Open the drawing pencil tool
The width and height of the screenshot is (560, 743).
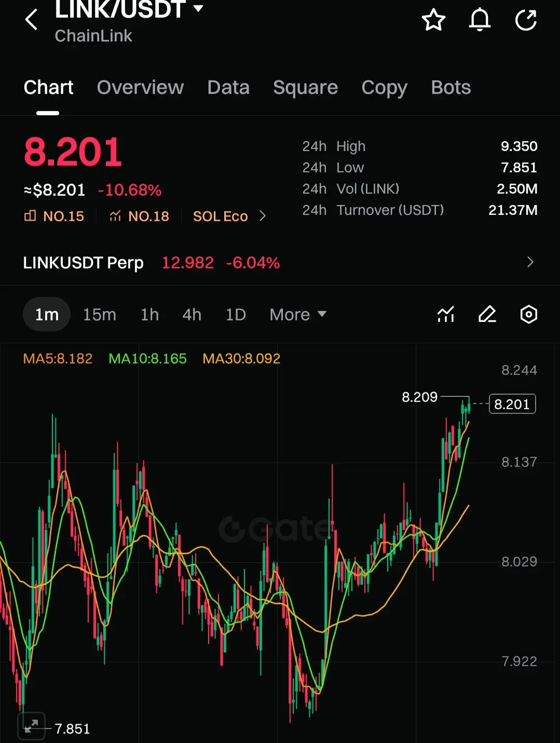pyautogui.click(x=487, y=314)
